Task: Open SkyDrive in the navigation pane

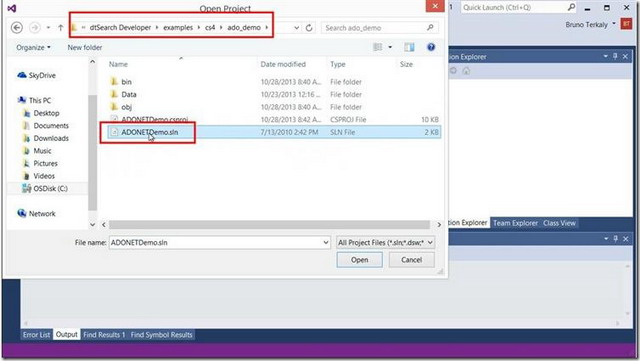Action: (37, 75)
